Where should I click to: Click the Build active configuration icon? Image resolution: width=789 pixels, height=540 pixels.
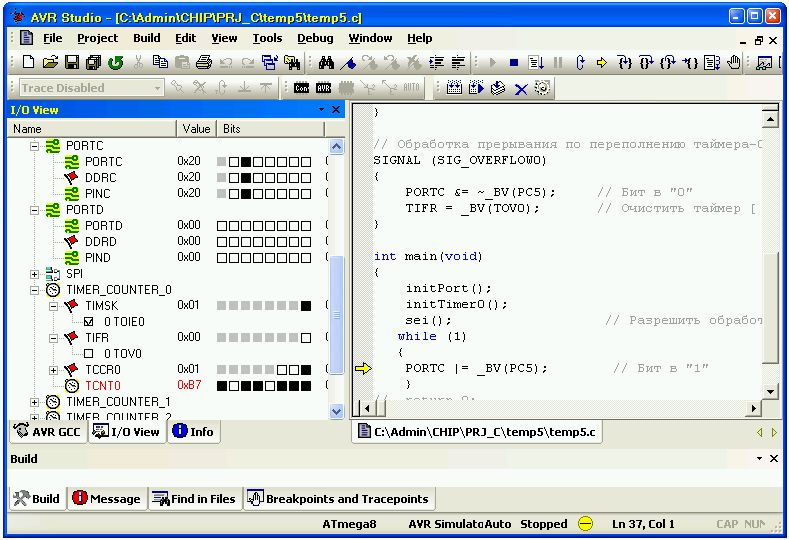tap(454, 88)
